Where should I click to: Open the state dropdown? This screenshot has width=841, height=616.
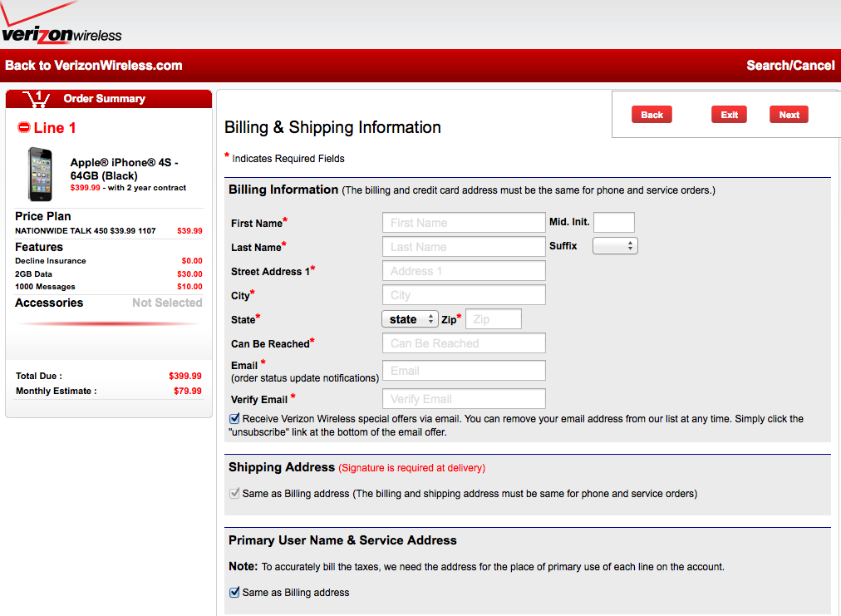[x=411, y=319]
